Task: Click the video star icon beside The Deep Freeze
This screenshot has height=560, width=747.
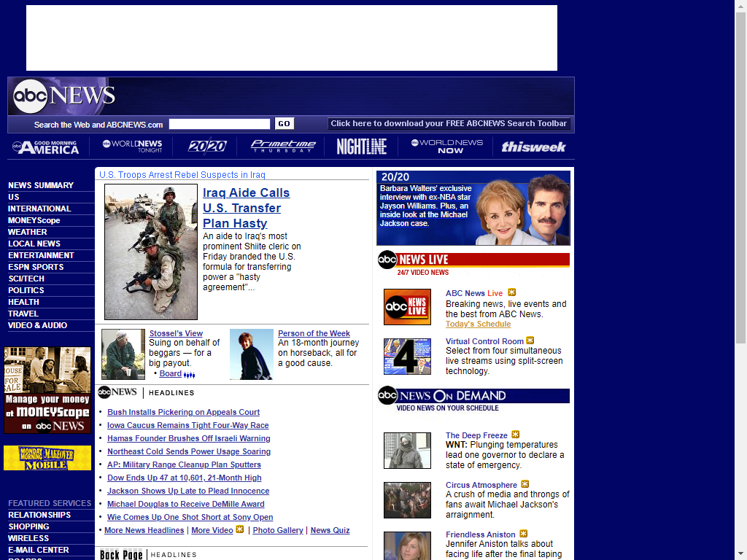Action: [516, 435]
